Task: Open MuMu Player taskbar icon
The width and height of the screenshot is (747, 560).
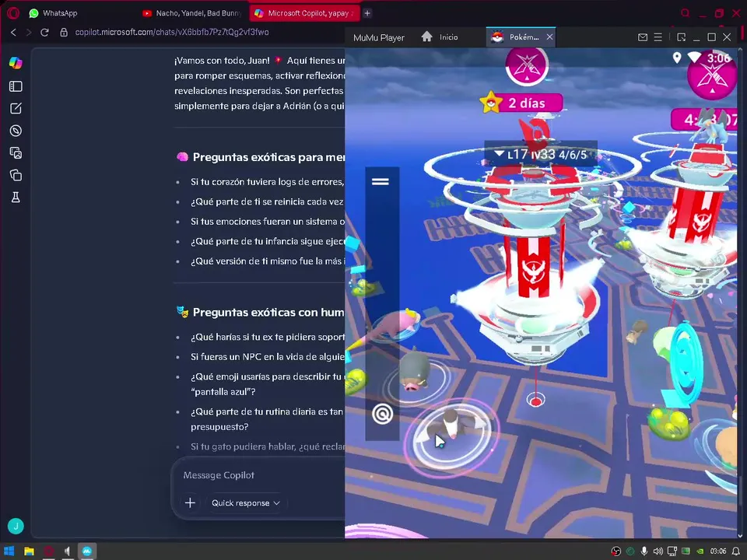Action: coord(86,551)
